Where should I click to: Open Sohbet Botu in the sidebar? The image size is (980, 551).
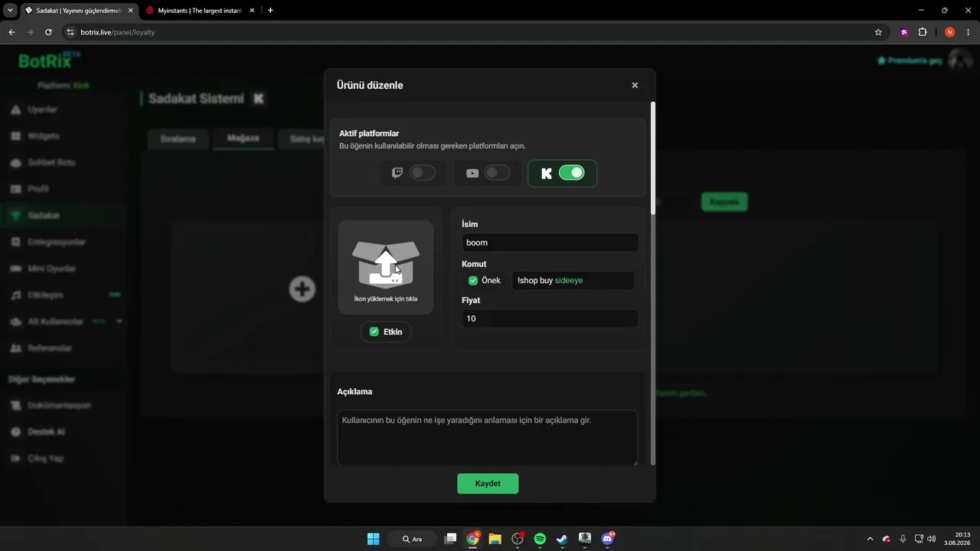51,162
